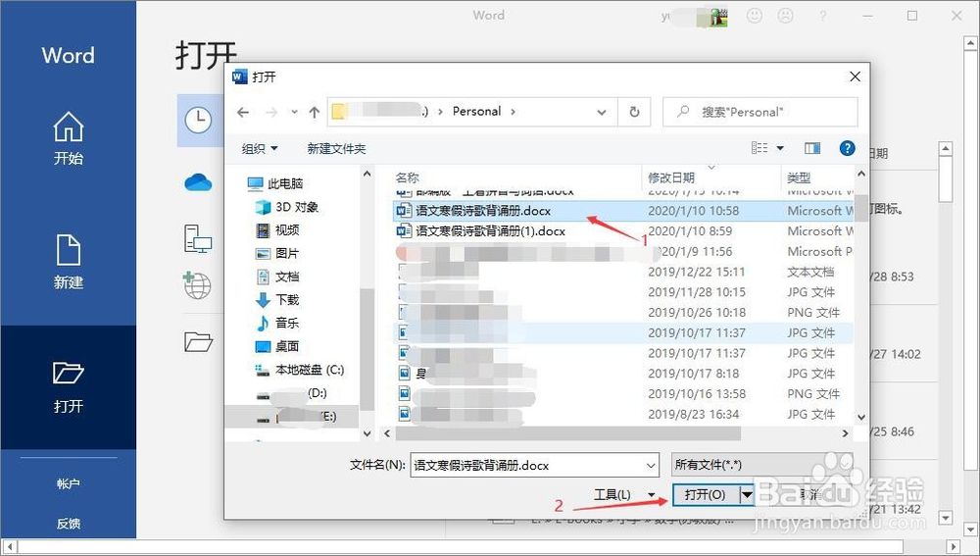Image resolution: width=980 pixels, height=556 pixels.
Task: Click 新建文件夹 to create folder
Action: pos(336,149)
